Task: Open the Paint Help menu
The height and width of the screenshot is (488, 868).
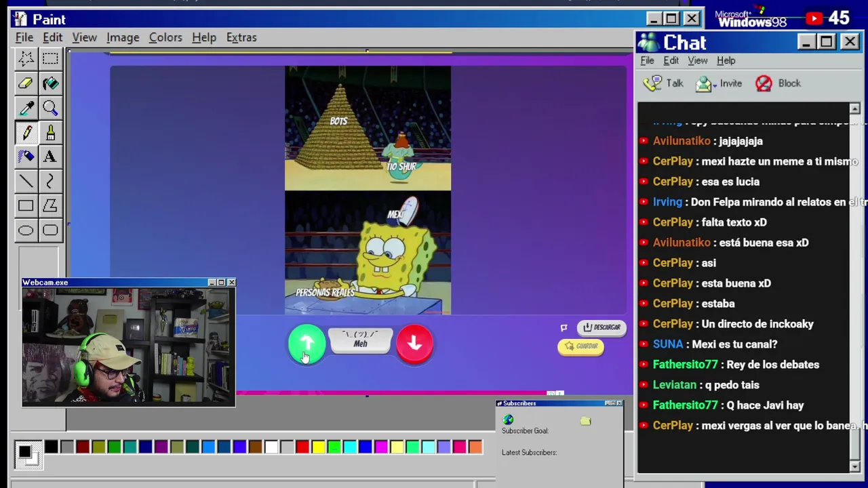Action: tap(204, 37)
